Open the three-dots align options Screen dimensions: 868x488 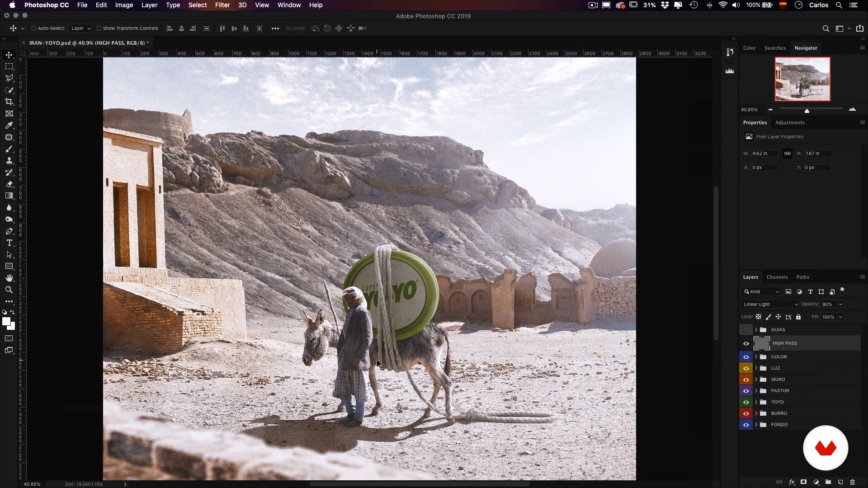275,28
